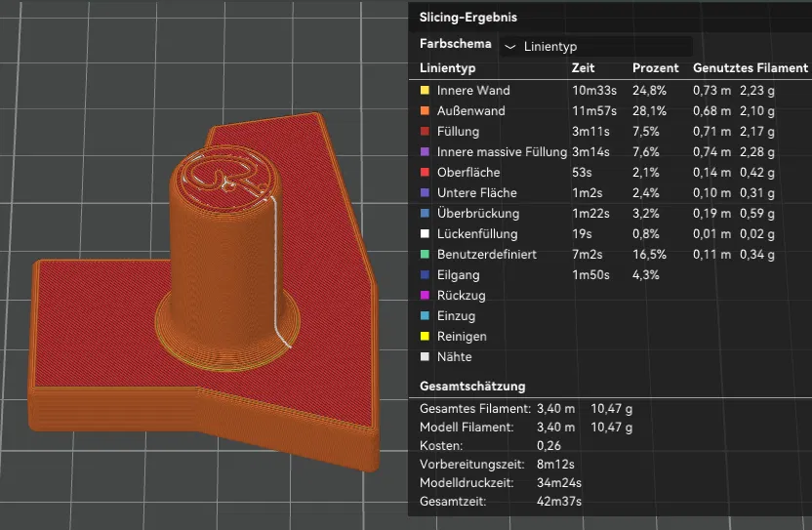
Task: Click the 0,73 m 2,23 g filament value
Action: [x=734, y=90]
